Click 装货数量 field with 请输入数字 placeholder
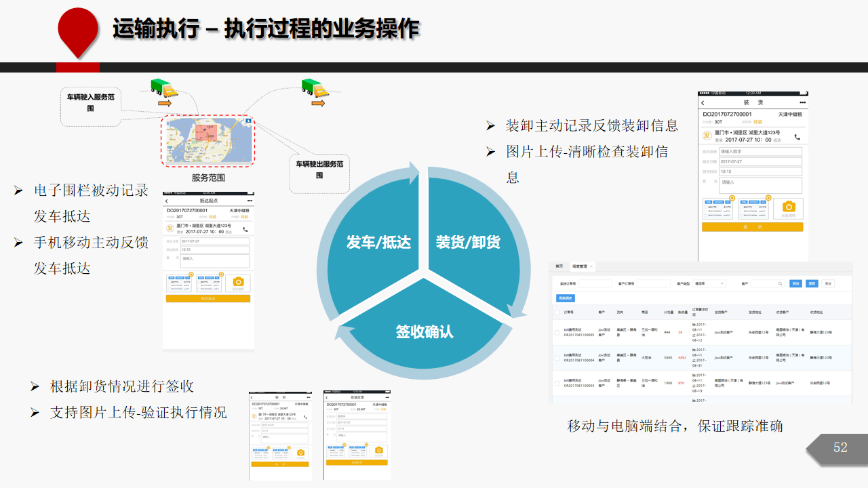Viewport: 868px width, 488px height. [x=760, y=152]
